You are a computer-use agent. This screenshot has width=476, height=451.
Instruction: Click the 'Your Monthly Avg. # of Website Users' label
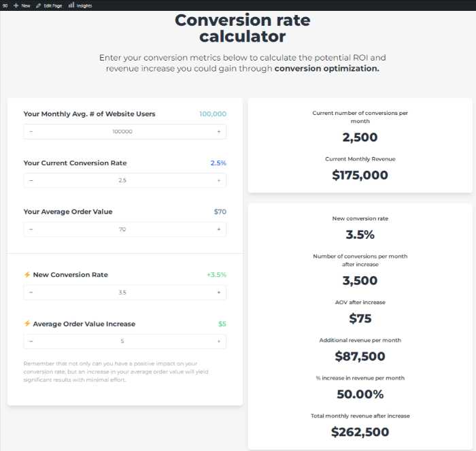coord(90,114)
